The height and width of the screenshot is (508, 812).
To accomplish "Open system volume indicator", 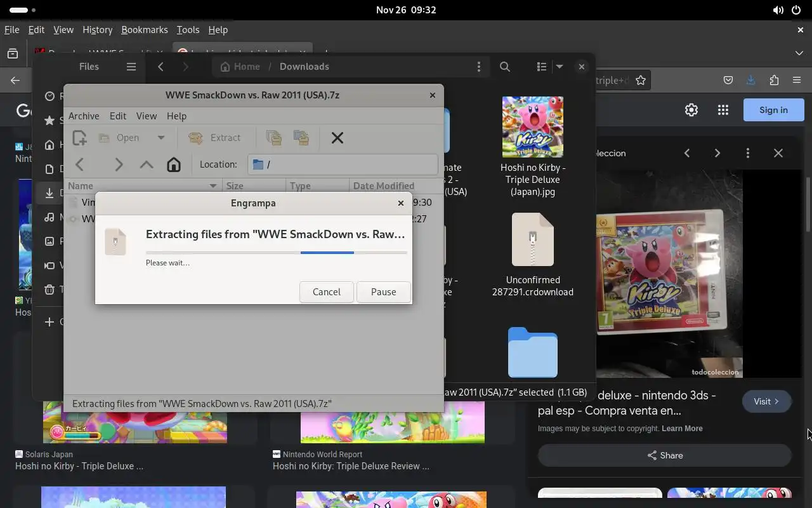I will coord(778,10).
